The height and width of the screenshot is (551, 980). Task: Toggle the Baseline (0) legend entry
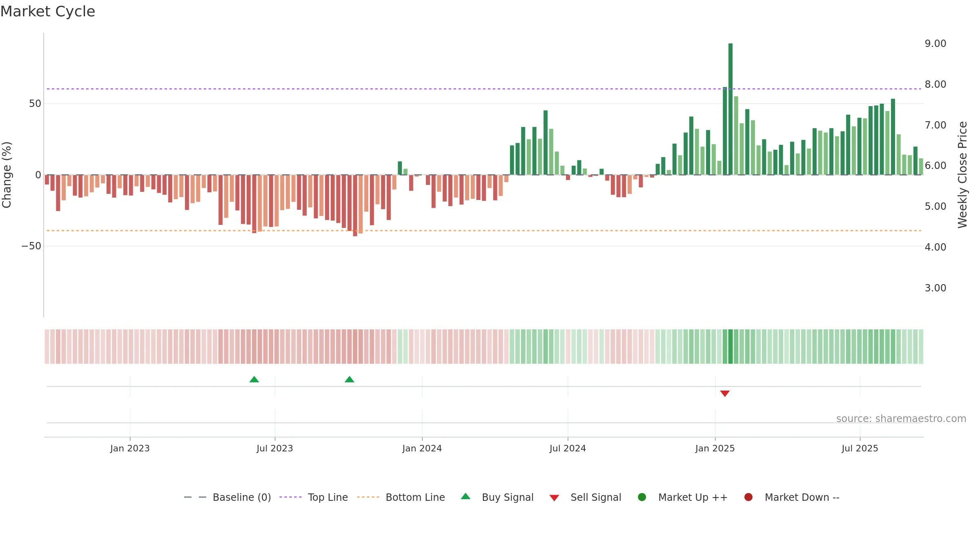point(227,497)
